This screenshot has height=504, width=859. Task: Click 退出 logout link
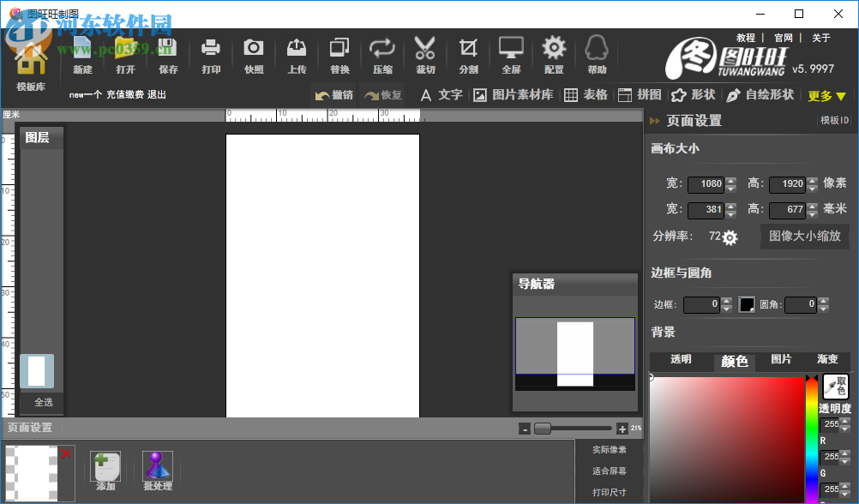pyautogui.click(x=157, y=95)
